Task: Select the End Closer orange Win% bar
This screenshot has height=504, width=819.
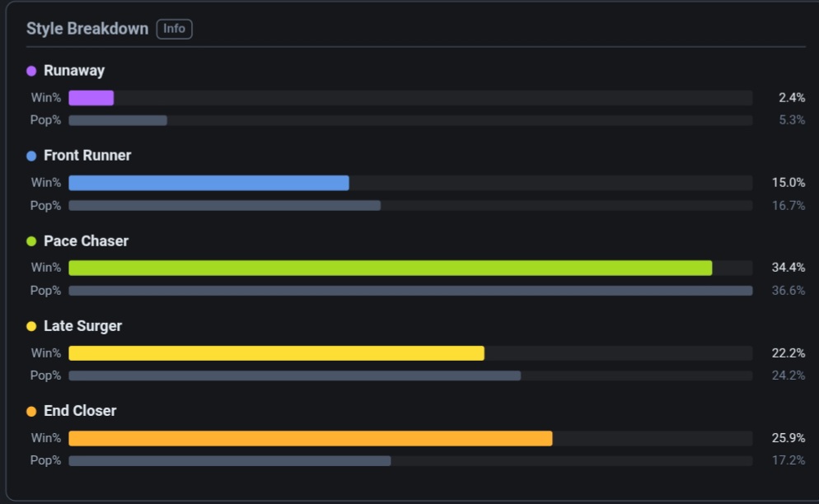Action: click(x=311, y=438)
